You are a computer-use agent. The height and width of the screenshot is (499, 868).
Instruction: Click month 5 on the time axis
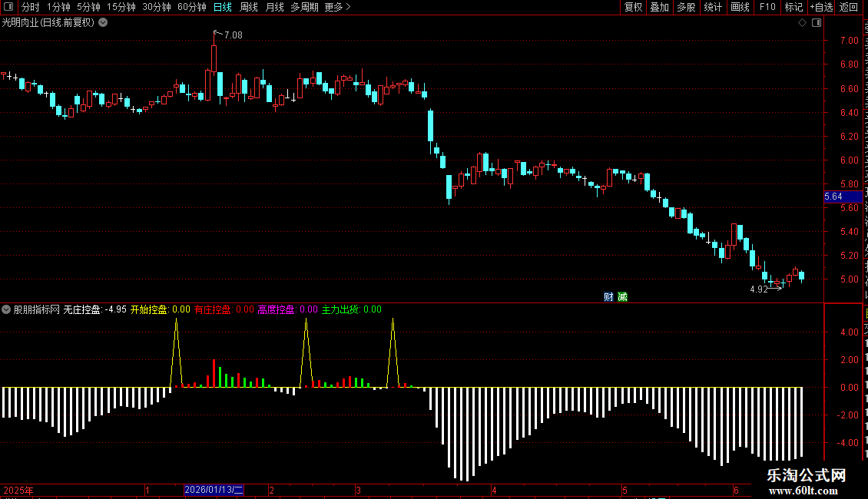tap(625, 490)
